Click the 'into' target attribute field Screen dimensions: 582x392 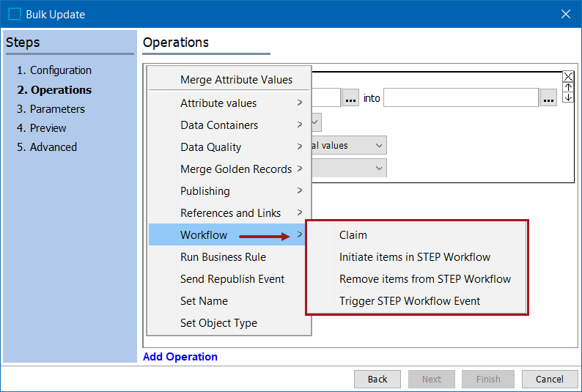click(x=460, y=97)
